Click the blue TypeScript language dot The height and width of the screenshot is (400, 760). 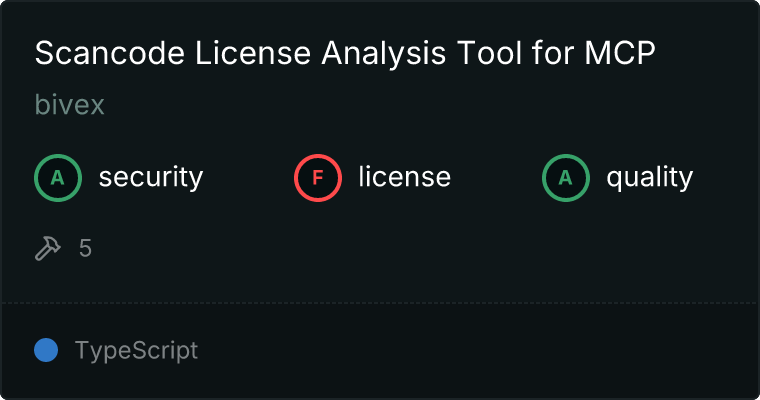[x=46, y=350]
